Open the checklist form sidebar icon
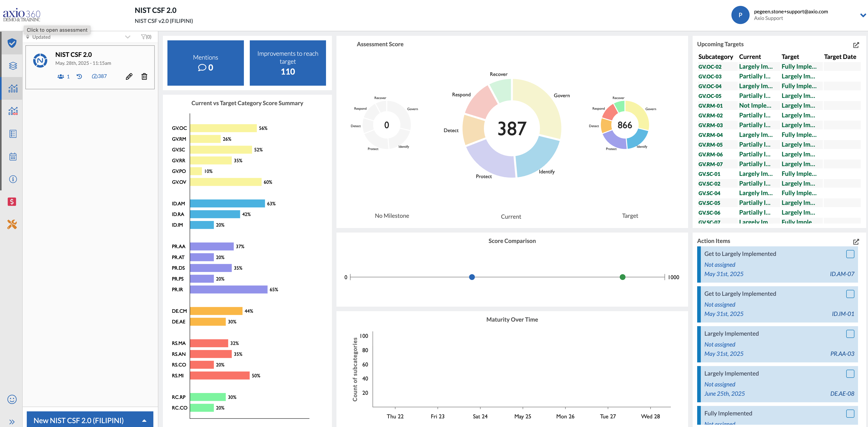The width and height of the screenshot is (868, 427). click(x=13, y=134)
